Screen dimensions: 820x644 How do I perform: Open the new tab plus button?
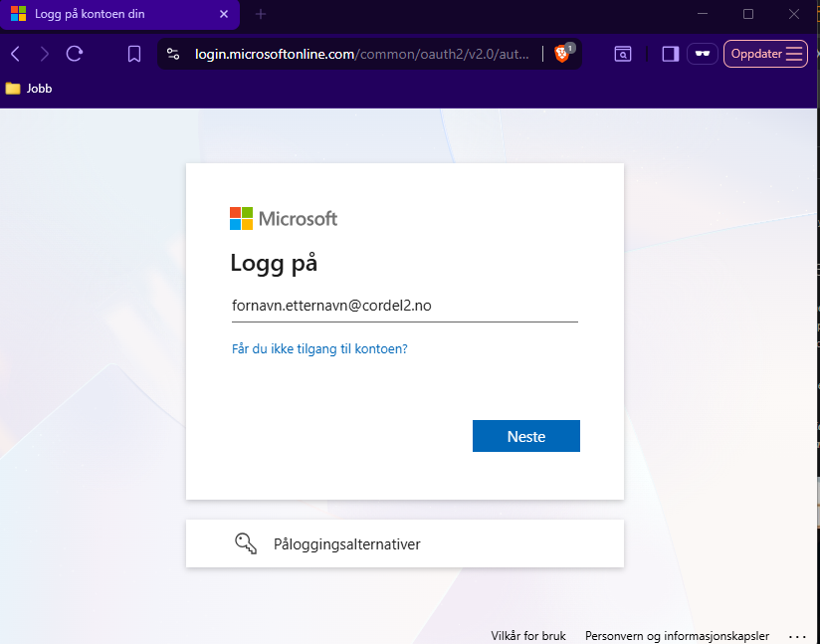coord(261,14)
